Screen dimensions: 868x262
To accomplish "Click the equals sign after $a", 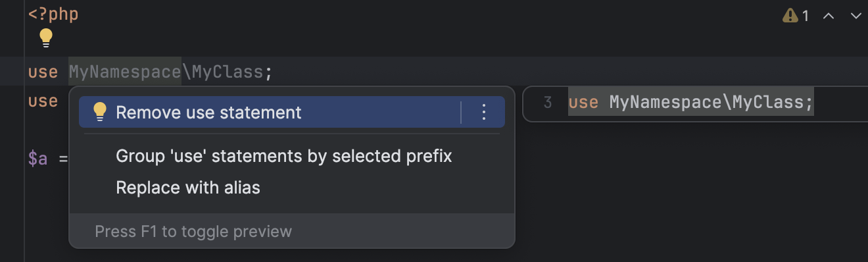I will 63,159.
